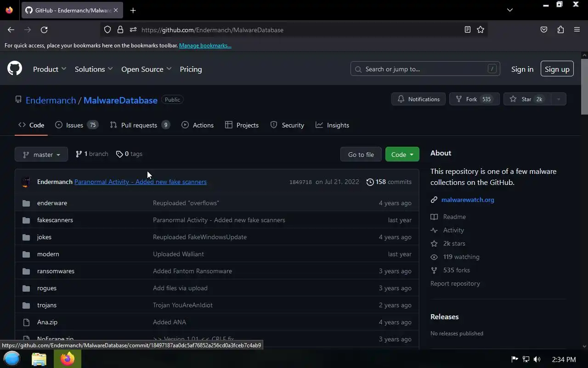Image resolution: width=588 pixels, height=368 pixels.
Task: Click the Manage bookmarks link
Action: 205,46
